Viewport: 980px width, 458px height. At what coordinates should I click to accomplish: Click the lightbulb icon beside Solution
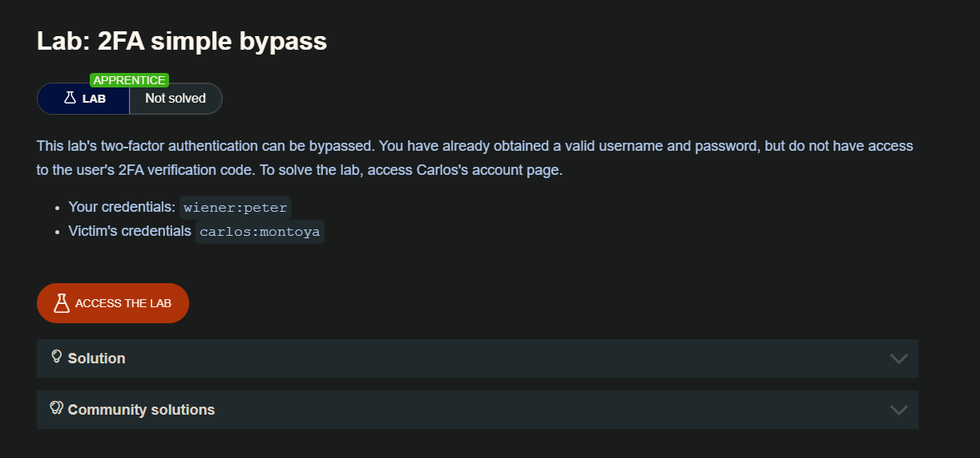tap(57, 356)
